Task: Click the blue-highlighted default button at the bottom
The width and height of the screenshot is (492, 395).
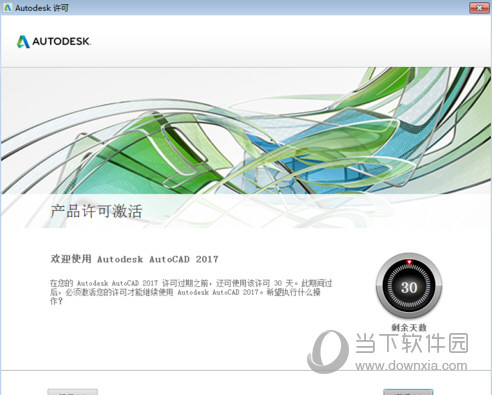Action: click(x=408, y=392)
